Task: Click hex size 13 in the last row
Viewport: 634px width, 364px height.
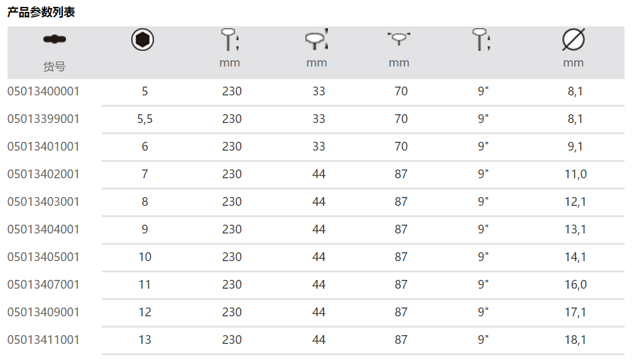Action: pyautogui.click(x=145, y=340)
